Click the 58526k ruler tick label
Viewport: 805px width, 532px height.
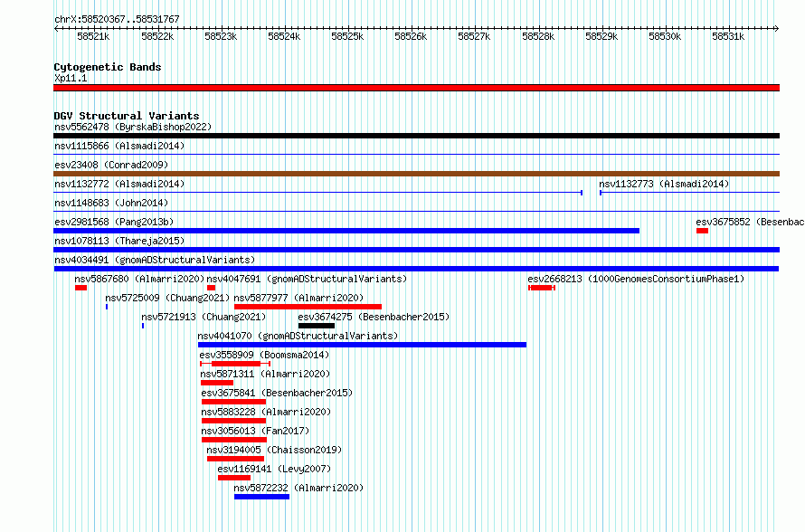point(411,36)
